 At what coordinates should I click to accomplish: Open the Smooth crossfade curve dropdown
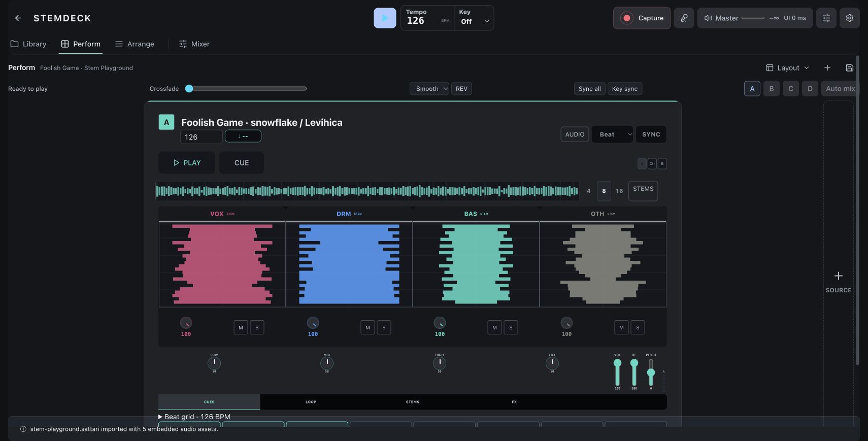click(429, 89)
